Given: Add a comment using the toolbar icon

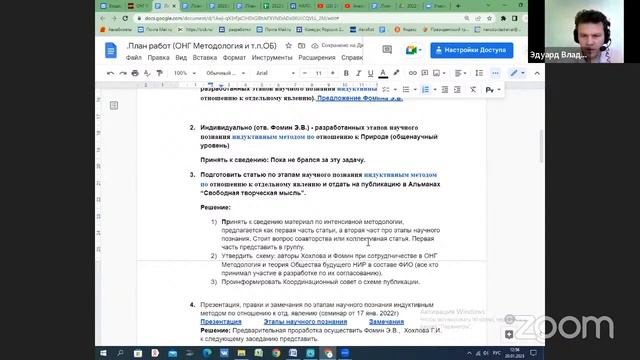Looking at the screenshot, I should (x=424, y=73).
